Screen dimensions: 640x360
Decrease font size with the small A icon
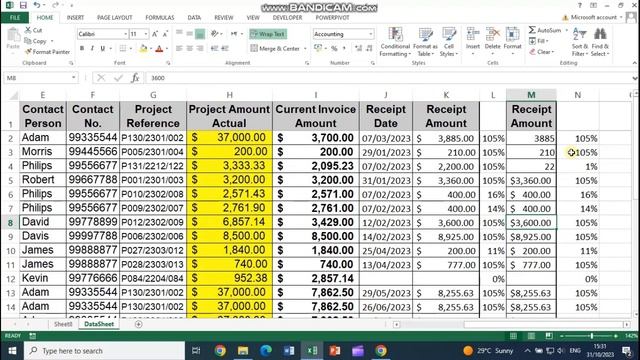click(165, 34)
